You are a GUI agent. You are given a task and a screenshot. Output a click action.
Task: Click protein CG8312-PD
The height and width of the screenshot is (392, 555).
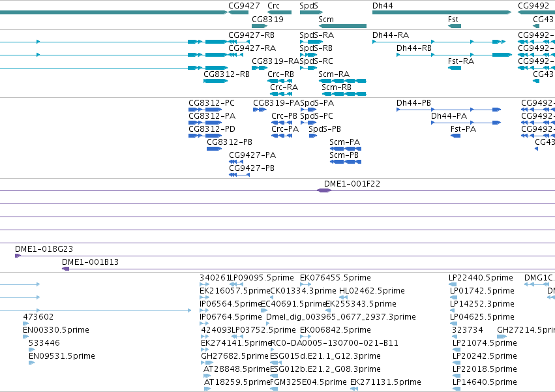[205, 136]
